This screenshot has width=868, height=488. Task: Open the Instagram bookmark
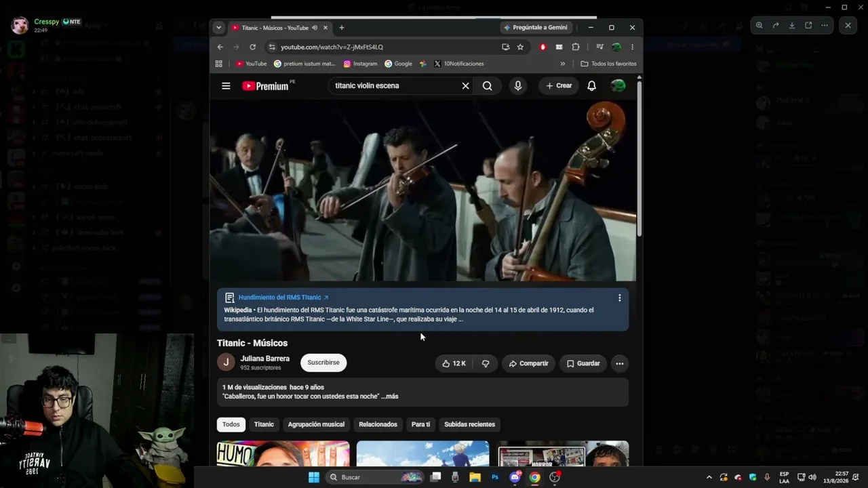(x=360, y=64)
